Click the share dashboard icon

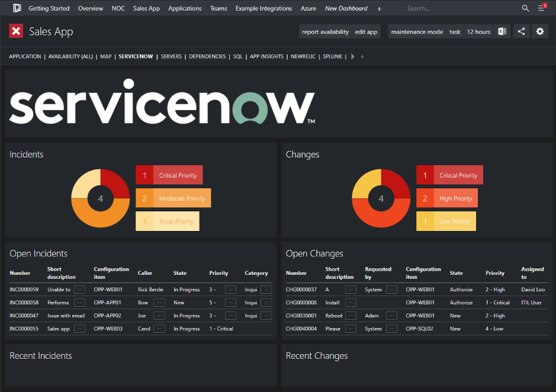coord(521,31)
